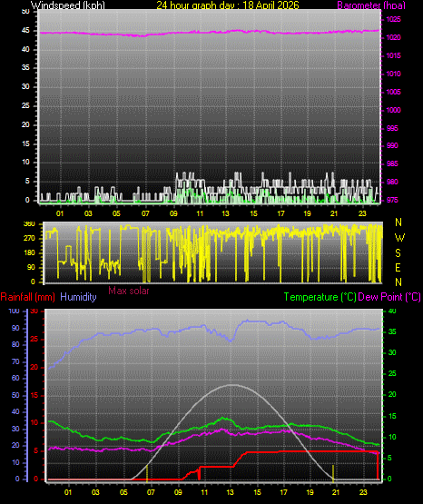Click the 'Barometer (hpa)' axis label

(371, 5)
